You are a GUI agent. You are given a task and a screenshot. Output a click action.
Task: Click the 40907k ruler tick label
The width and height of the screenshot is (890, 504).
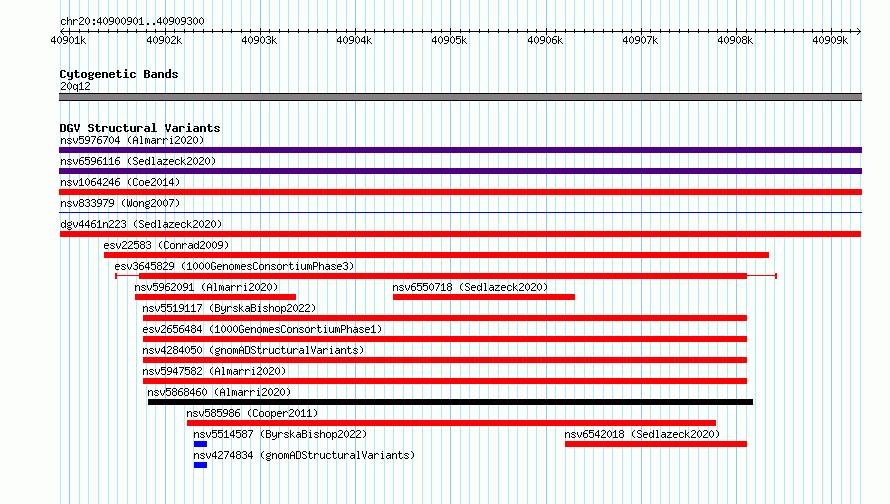pos(640,40)
